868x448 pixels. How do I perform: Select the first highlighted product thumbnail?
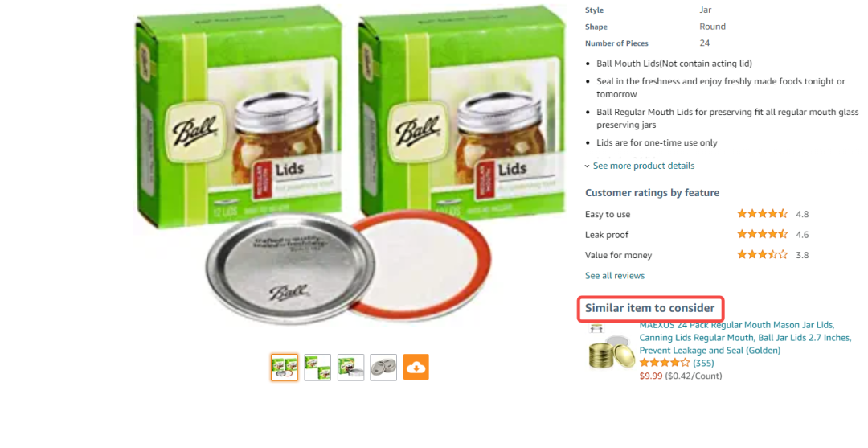[285, 367]
